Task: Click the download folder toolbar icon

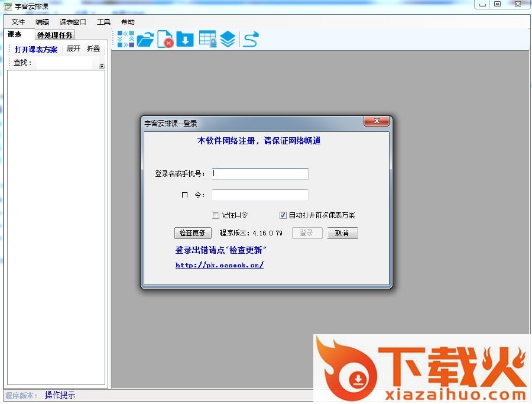Action: tap(185, 40)
